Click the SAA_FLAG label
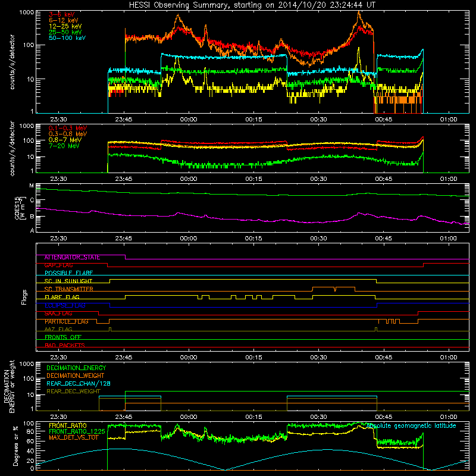This screenshot has height=476, width=476. (58, 314)
